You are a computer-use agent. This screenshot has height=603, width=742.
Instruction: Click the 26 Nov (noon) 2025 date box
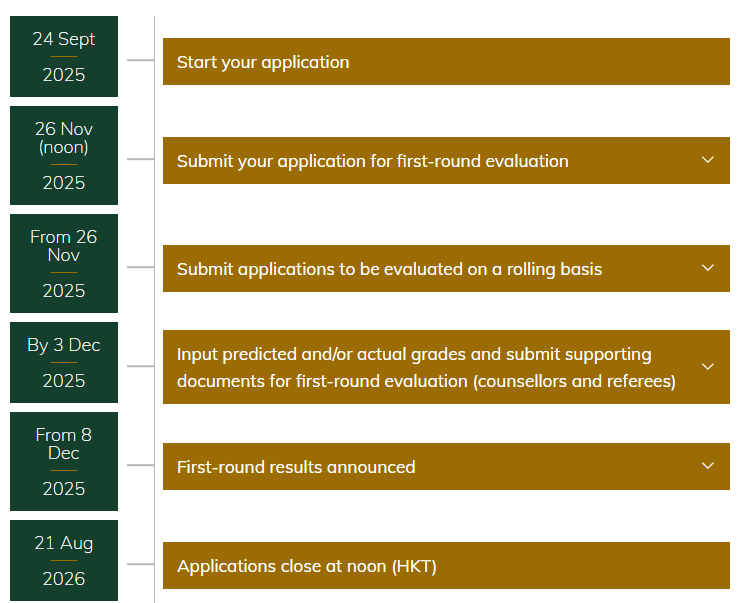[x=64, y=155]
